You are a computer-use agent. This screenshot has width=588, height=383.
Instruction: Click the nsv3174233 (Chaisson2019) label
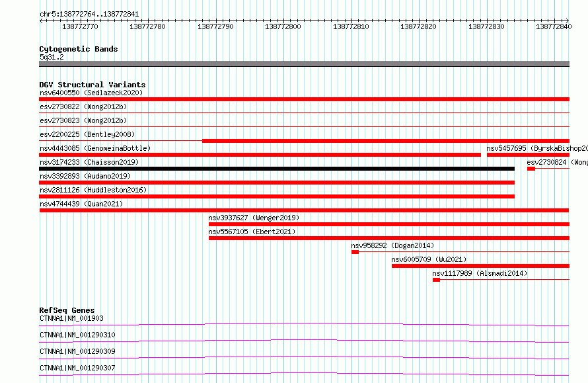(x=89, y=162)
